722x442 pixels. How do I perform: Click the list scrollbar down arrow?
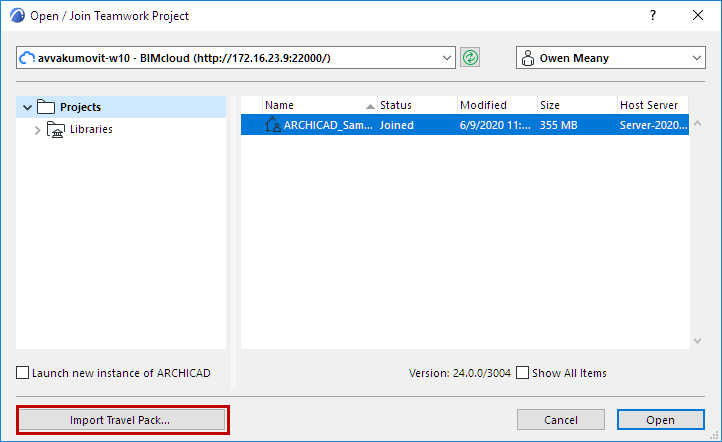[697, 341]
